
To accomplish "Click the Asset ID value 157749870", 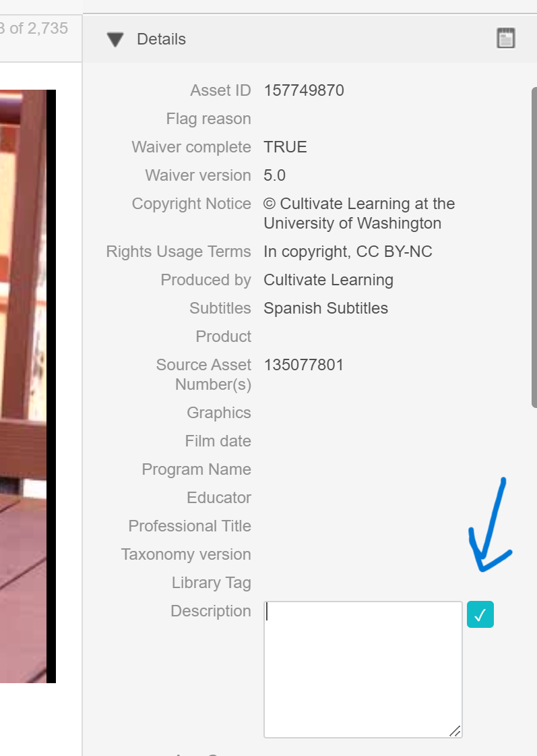I will point(304,90).
